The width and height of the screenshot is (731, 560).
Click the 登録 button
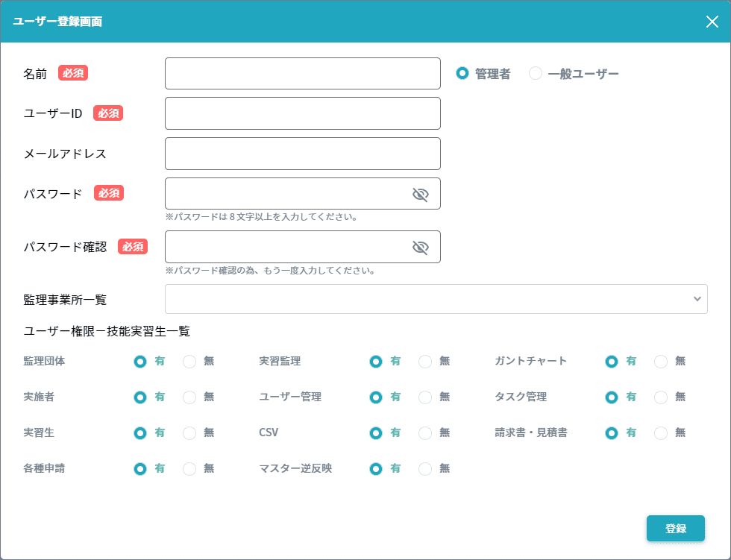click(675, 528)
